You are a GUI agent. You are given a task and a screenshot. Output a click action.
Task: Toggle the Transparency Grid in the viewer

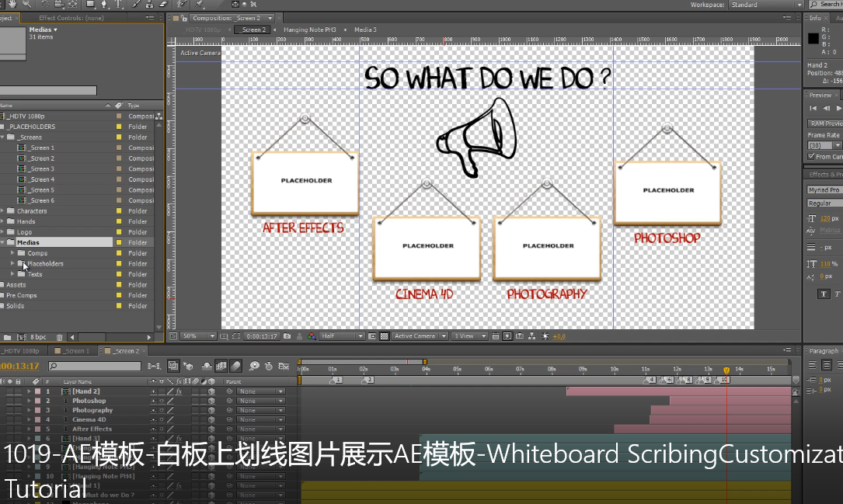coord(385,336)
